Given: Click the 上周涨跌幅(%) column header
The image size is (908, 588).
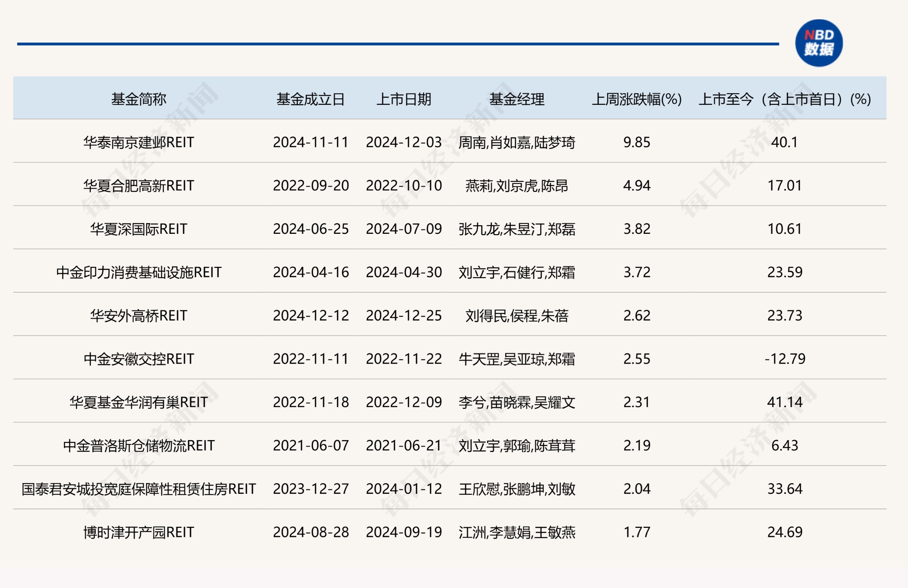Looking at the screenshot, I should click(636, 98).
